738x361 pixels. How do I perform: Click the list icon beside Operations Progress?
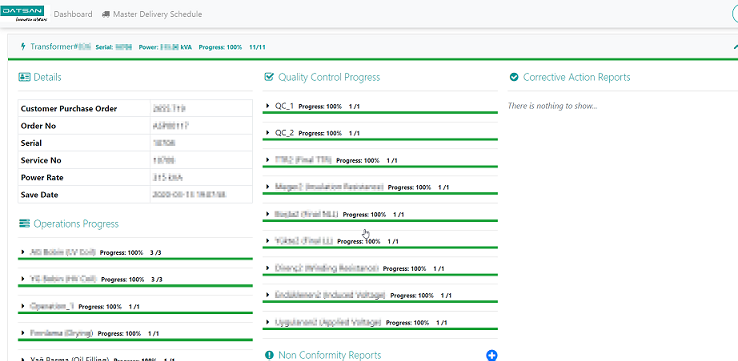pos(24,224)
